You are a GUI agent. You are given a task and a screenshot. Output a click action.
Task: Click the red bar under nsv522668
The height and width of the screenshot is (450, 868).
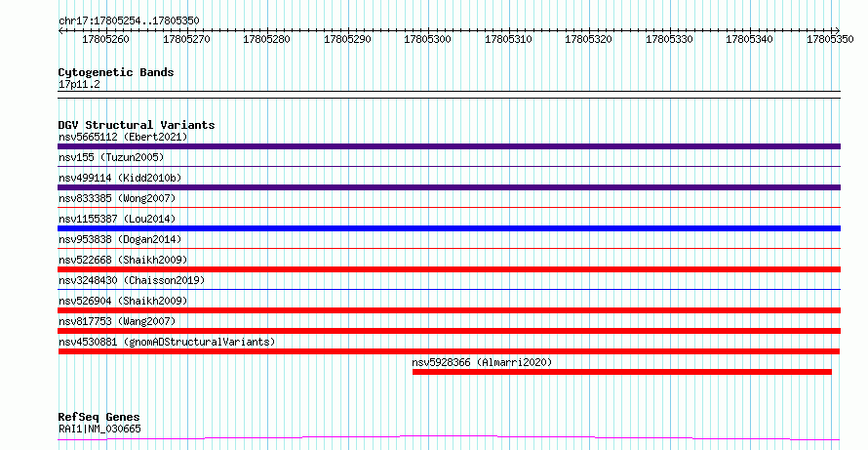[x=449, y=269]
